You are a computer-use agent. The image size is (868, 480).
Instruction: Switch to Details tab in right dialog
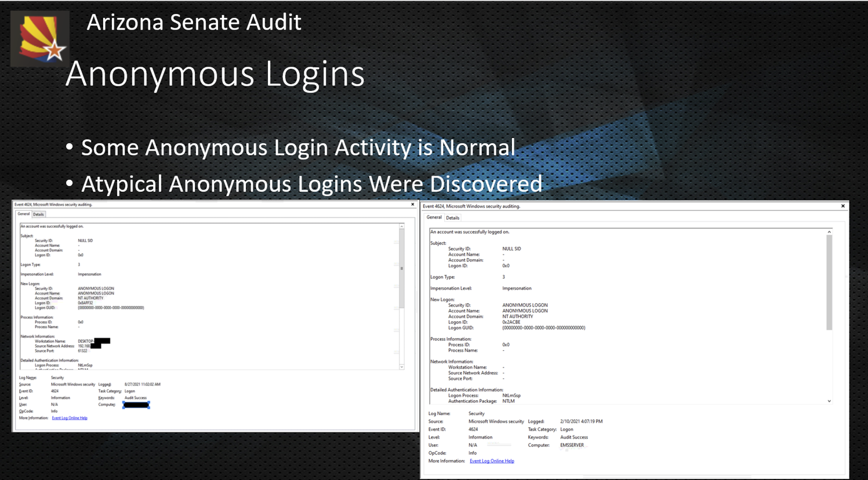coord(452,218)
